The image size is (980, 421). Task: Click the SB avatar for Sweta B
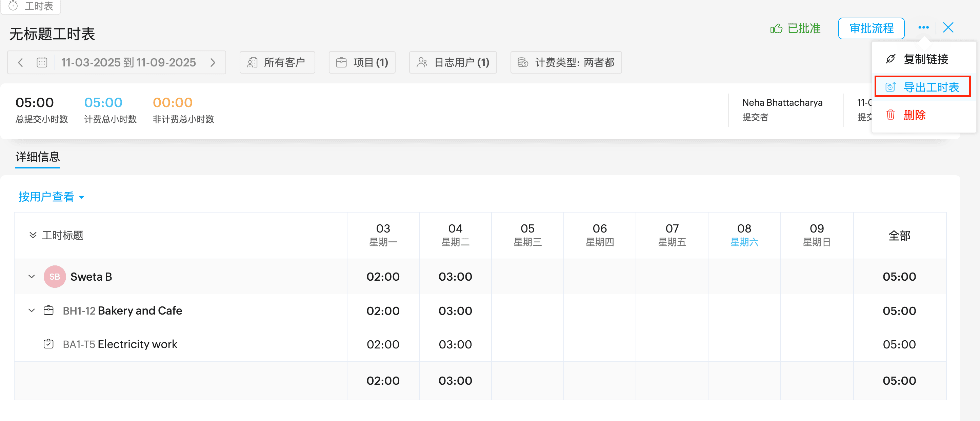pos(54,277)
